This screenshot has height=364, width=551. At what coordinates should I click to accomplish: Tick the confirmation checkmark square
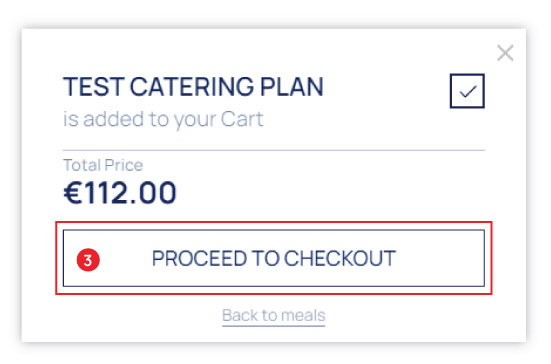467,91
